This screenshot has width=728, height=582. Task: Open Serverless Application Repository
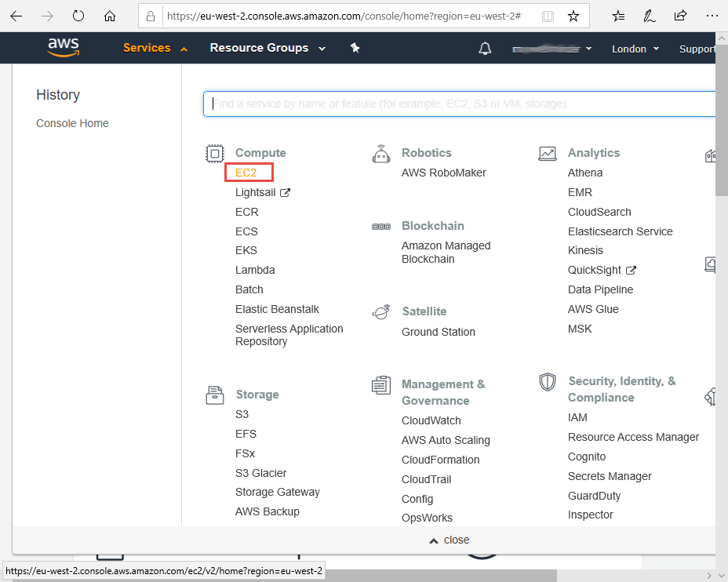pyautogui.click(x=289, y=335)
